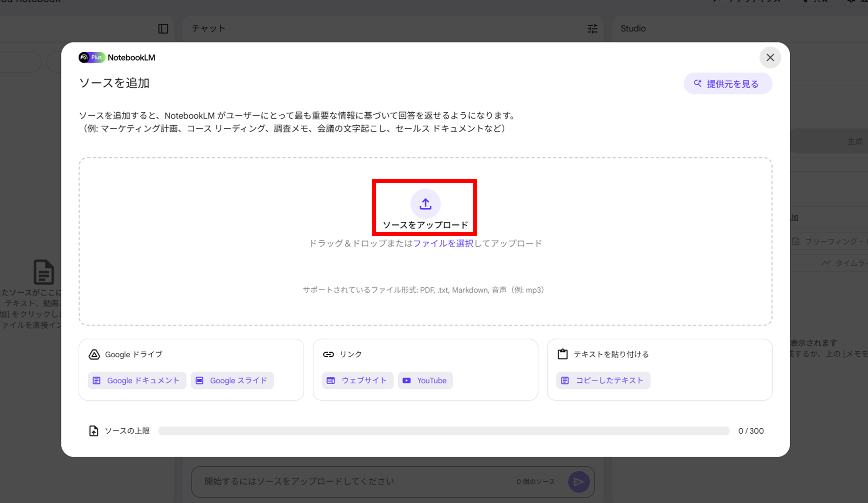The image size is (868, 503).
Task: Click the サポートされているファイル形式 text
Action: (423, 290)
